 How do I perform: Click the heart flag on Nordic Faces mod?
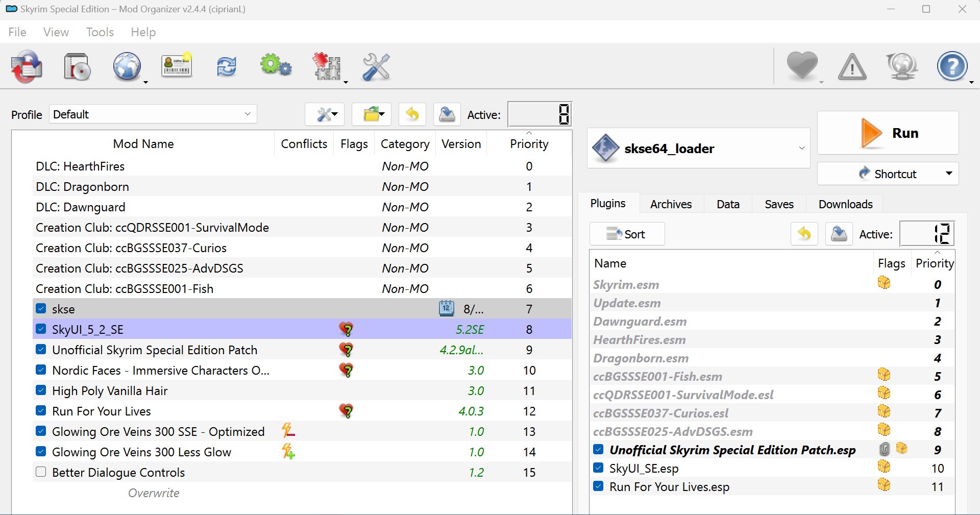coord(347,370)
